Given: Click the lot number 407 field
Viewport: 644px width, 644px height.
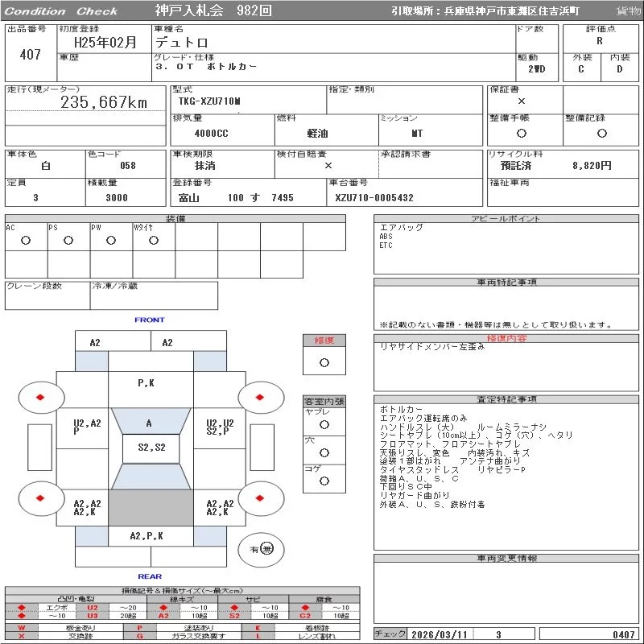Looking at the screenshot, I should [30, 55].
